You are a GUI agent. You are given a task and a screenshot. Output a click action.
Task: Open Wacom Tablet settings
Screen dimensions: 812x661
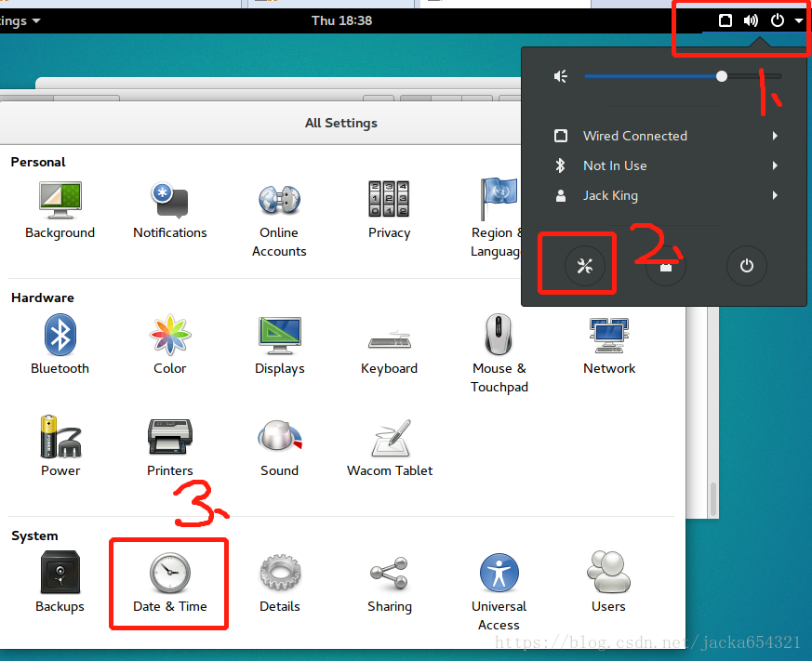click(390, 448)
